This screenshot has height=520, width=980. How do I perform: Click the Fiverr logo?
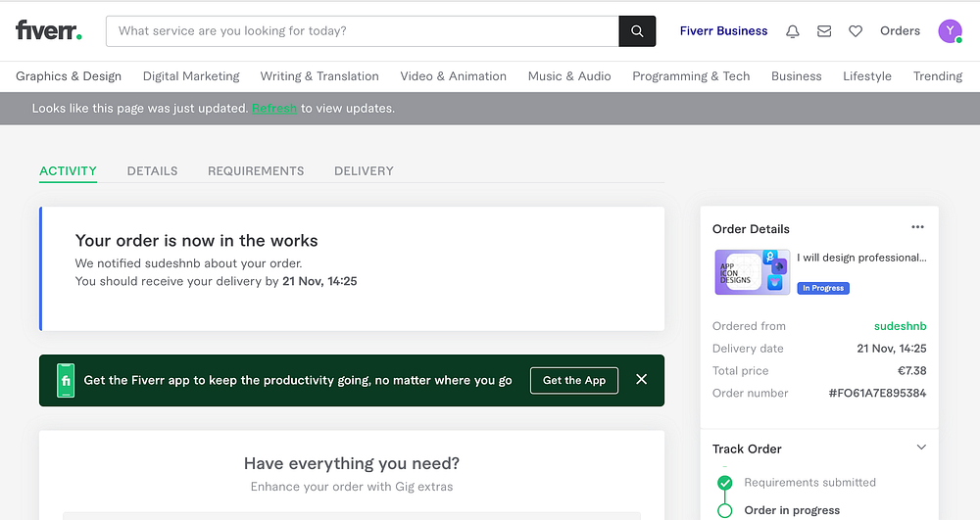[x=49, y=30]
